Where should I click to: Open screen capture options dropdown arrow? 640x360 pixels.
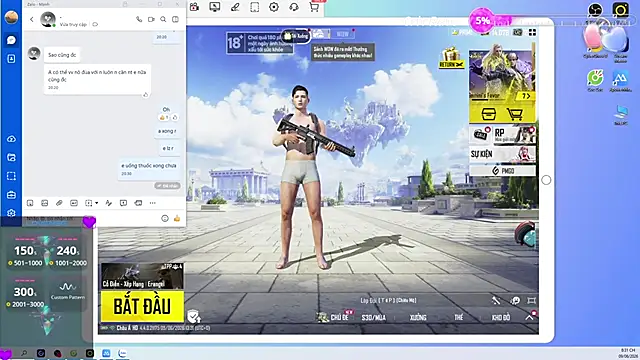pyautogui.click(x=96, y=203)
